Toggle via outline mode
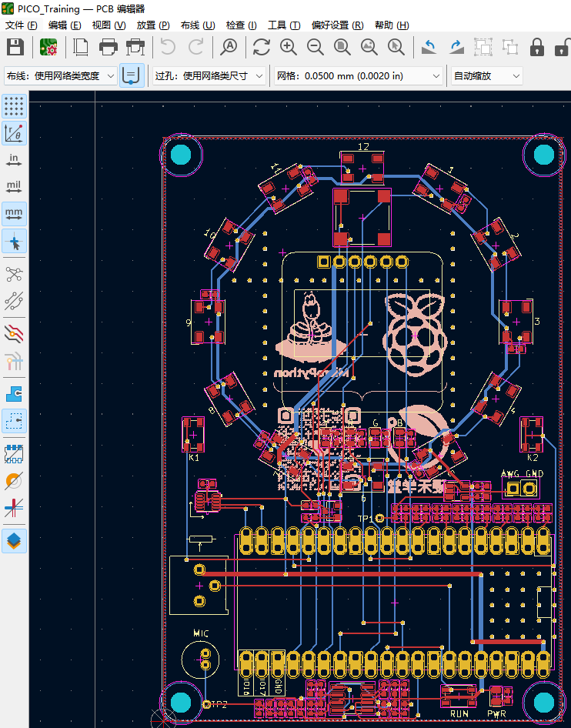The height and width of the screenshot is (728, 571). (x=14, y=480)
